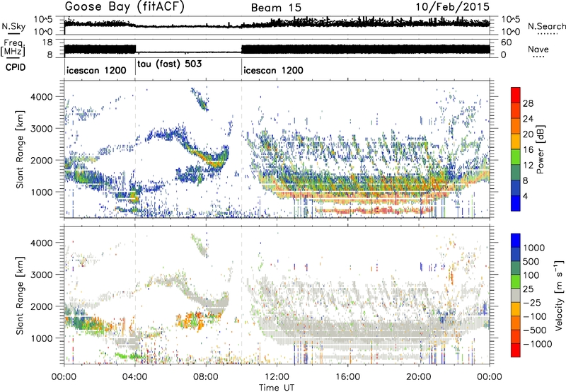Viewport: 566px width, 392px height.
Task: Click the "500" value on the Velocity colorbar
Action: pyautogui.click(x=531, y=262)
